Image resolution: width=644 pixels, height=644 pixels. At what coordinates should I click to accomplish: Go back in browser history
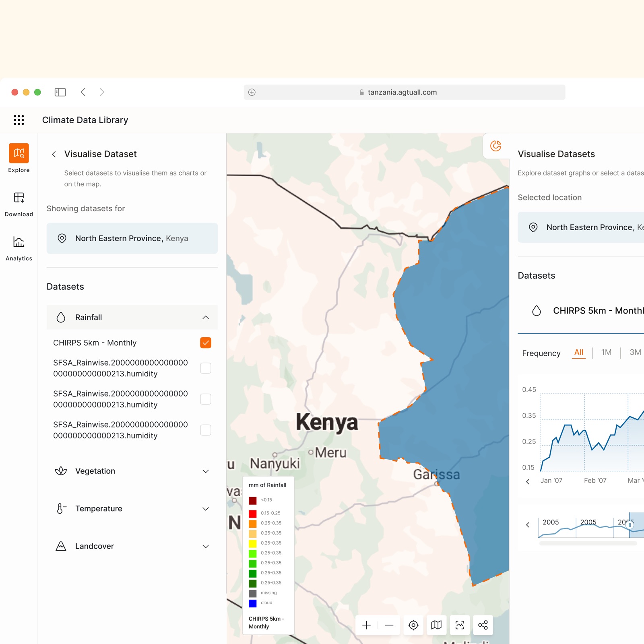(83, 92)
